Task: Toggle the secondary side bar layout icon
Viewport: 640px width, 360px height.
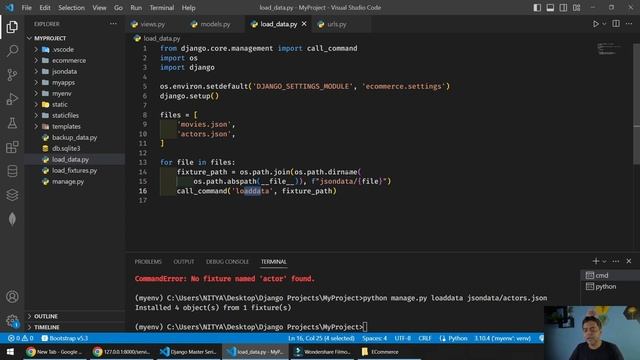Action: point(563,8)
